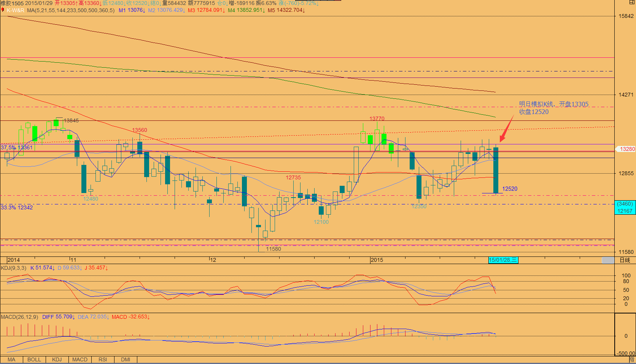Image resolution: width=636 pixels, height=364 pixels.
Task: Click the 12100 low price label
Action: coord(321,222)
